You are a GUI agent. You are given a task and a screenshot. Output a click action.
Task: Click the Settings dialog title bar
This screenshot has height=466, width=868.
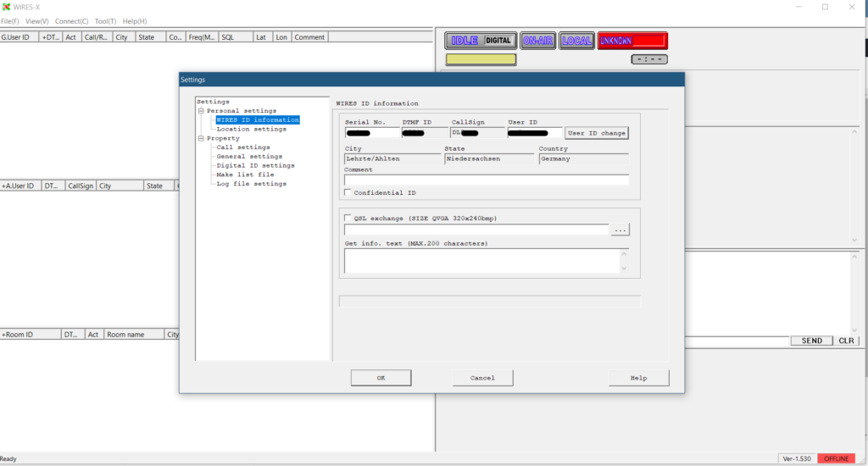pyautogui.click(x=431, y=80)
